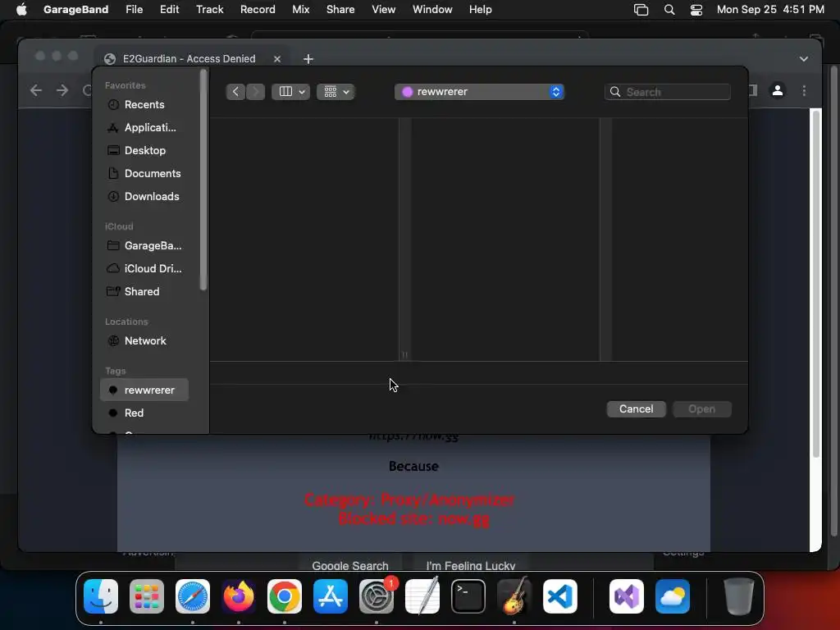The width and height of the screenshot is (840, 630).
Task: Select the Red tag in sidebar
Action: coord(144,413)
